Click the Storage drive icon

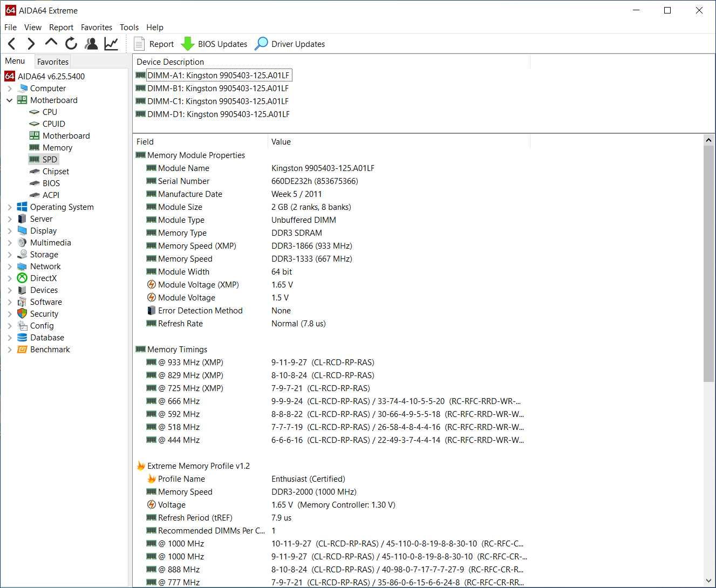click(22, 255)
